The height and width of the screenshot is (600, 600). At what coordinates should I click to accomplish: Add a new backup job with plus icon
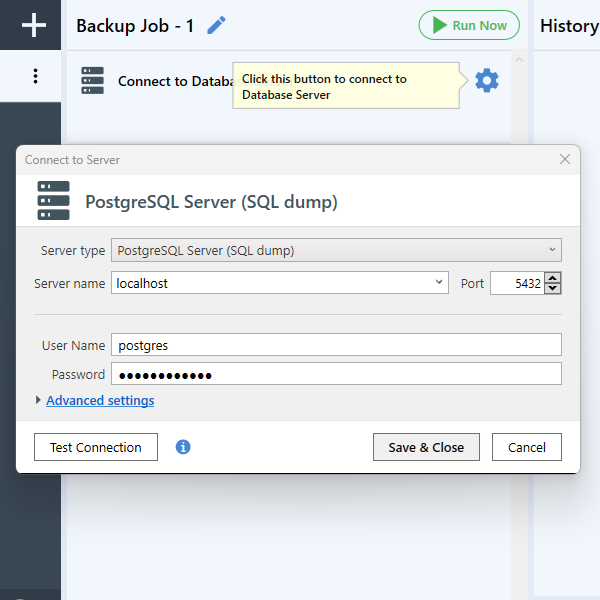34,25
